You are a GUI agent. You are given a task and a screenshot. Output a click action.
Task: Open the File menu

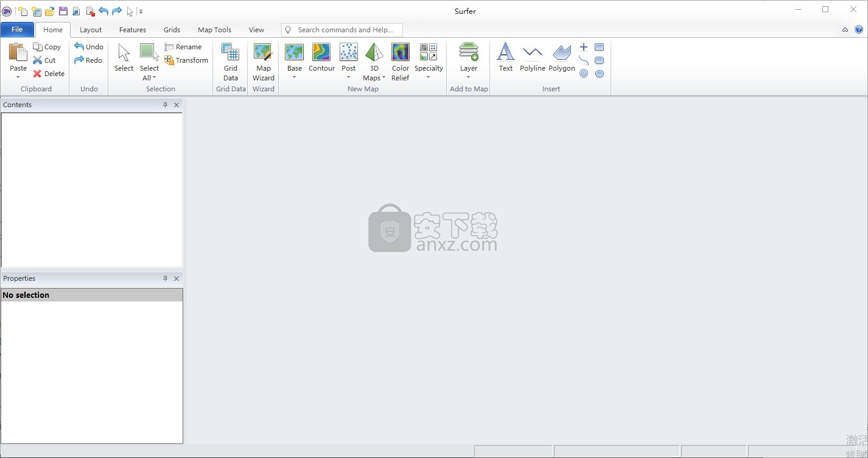[17, 29]
